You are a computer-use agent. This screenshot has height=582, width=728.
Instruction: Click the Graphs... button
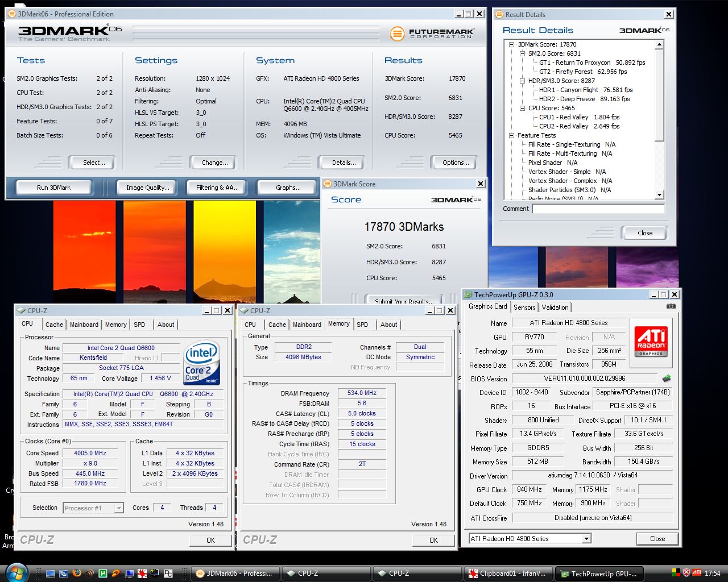[288, 188]
